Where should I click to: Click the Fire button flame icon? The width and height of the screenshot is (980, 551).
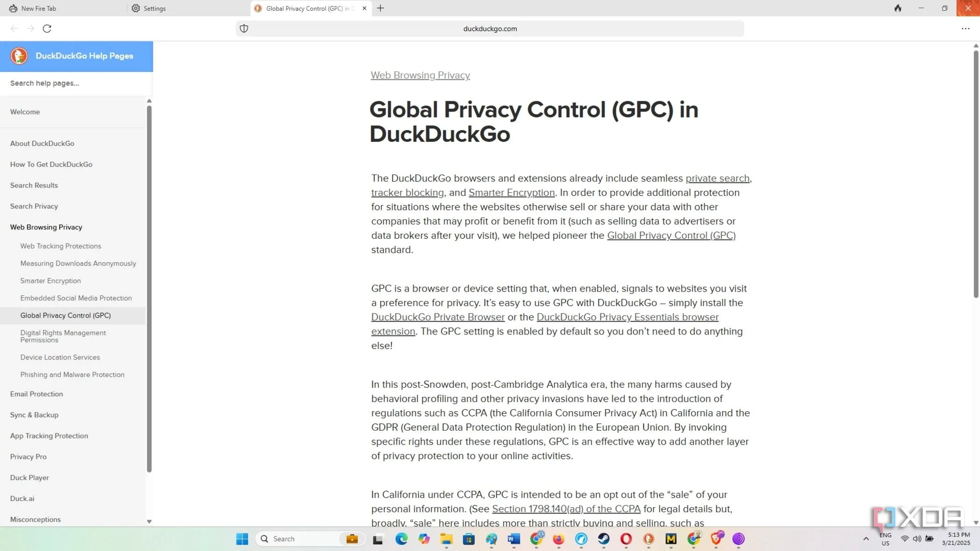(898, 8)
